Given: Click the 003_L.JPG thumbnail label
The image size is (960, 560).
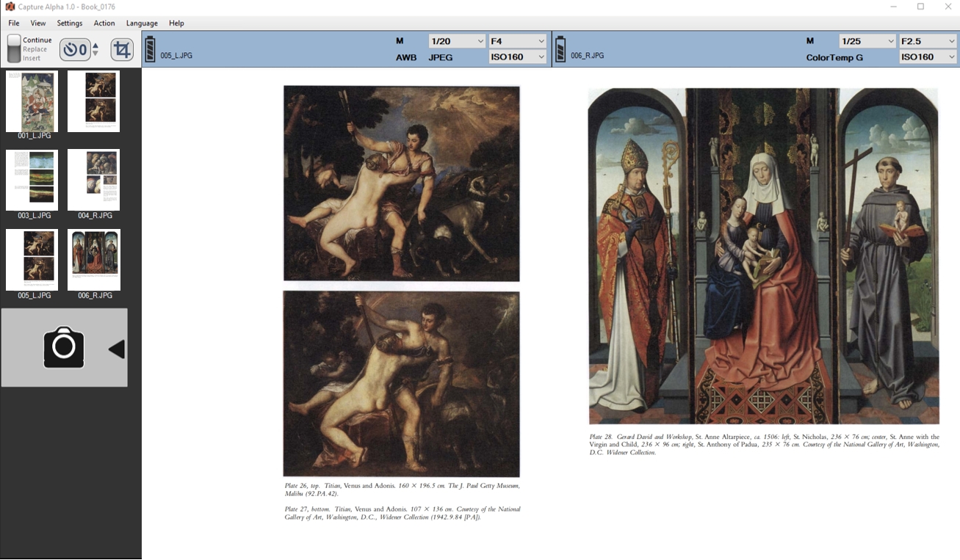Looking at the screenshot, I should pos(35,216).
